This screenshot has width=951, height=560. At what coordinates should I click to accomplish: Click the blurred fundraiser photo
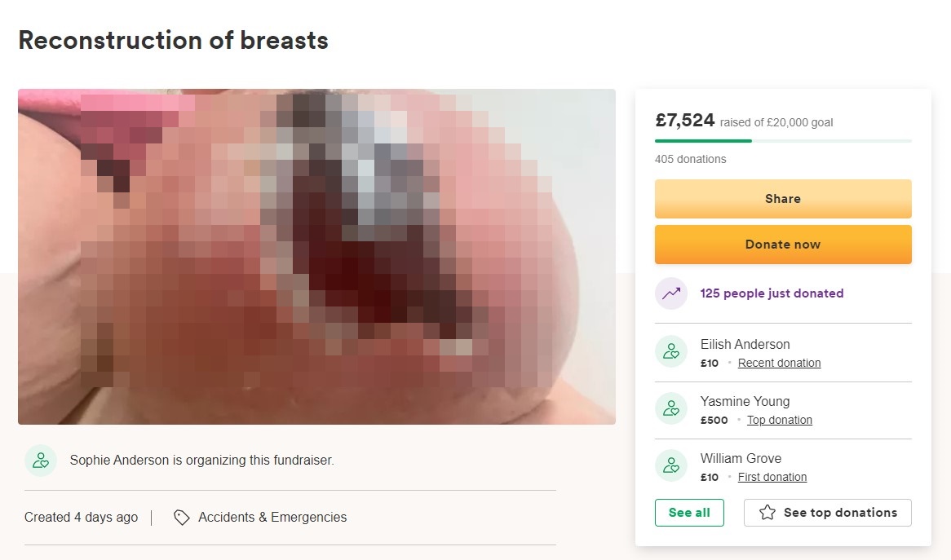point(316,257)
